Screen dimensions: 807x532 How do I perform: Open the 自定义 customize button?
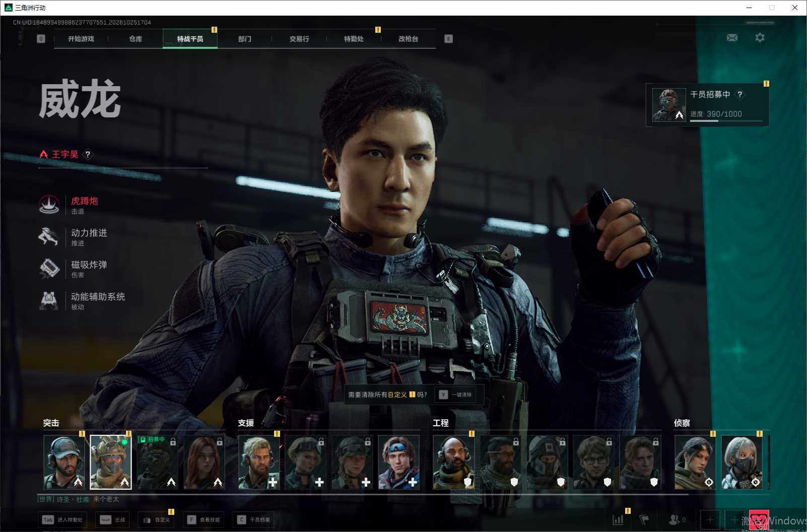coord(156,519)
